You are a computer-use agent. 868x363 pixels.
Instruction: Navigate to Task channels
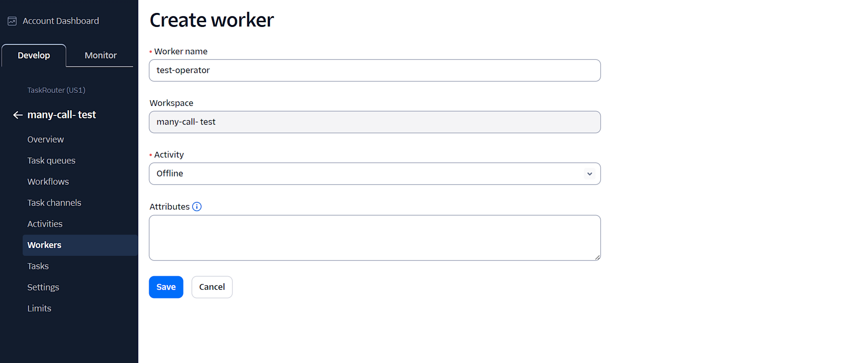point(54,203)
